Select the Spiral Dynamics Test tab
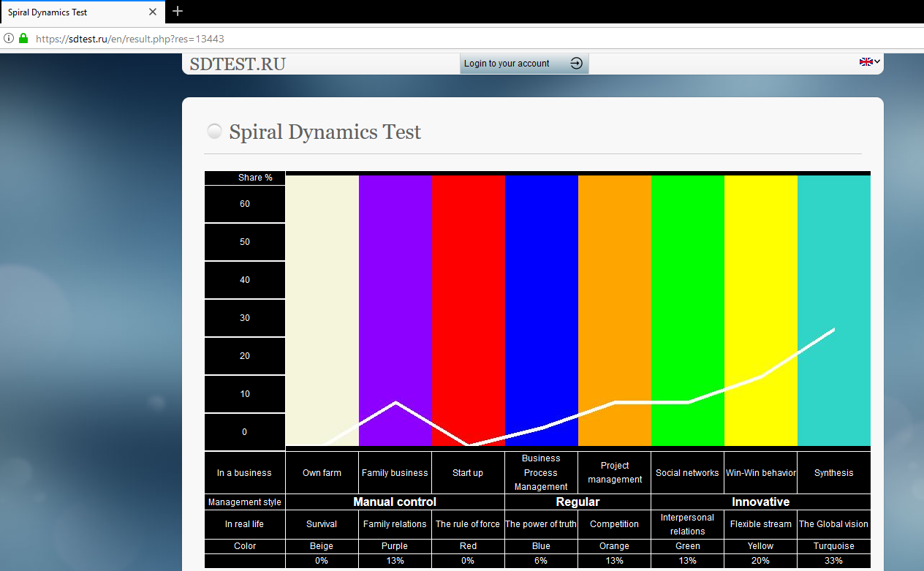 tap(73, 12)
